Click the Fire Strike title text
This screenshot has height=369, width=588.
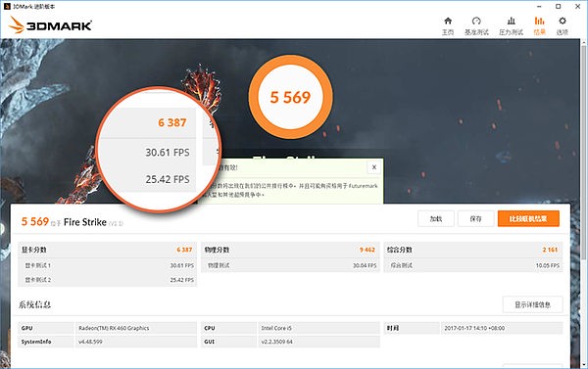[x=85, y=222]
